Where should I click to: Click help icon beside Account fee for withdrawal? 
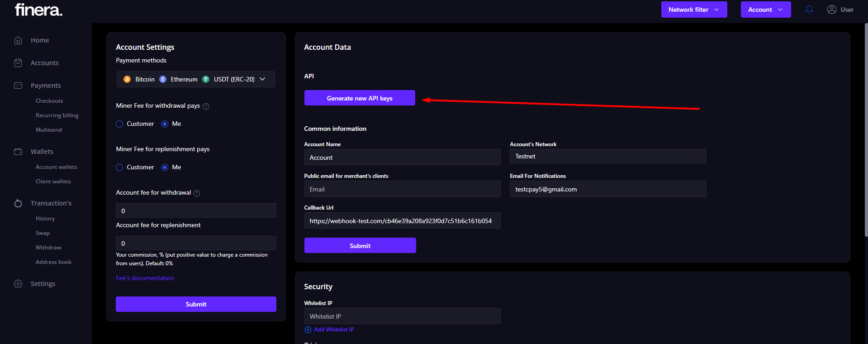[x=197, y=193]
